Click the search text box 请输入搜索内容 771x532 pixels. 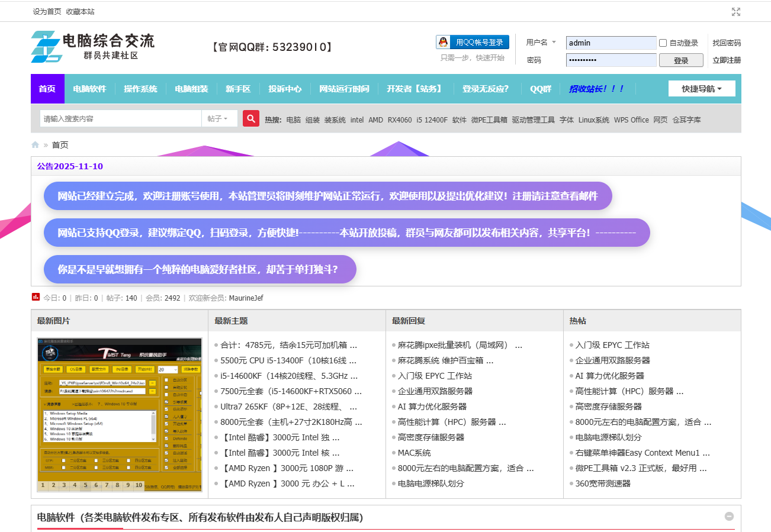121,118
